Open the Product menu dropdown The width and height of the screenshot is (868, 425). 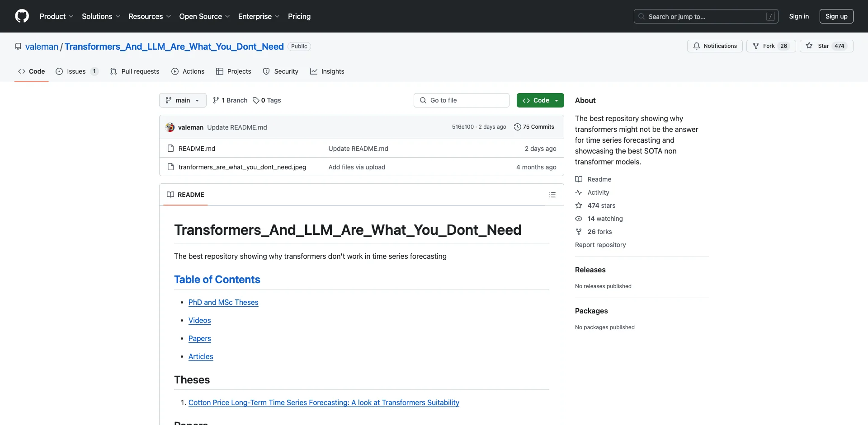click(x=57, y=16)
